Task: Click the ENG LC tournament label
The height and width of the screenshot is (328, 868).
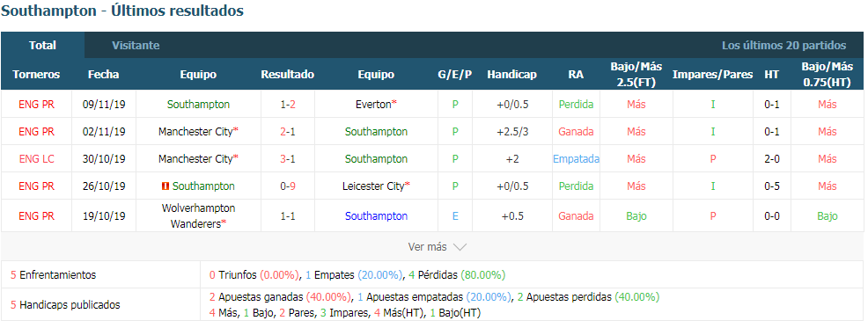Action: pyautogui.click(x=37, y=159)
